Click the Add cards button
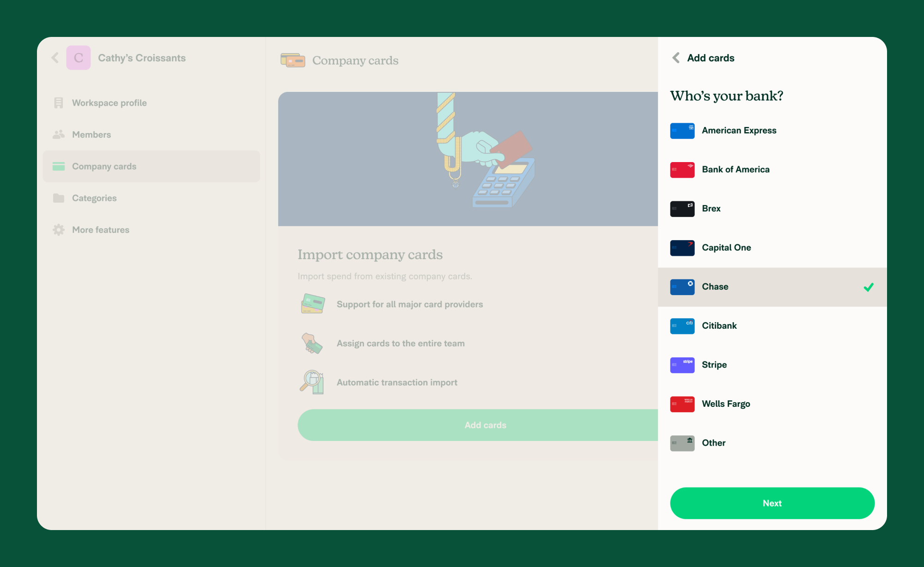The height and width of the screenshot is (567, 924). click(485, 425)
